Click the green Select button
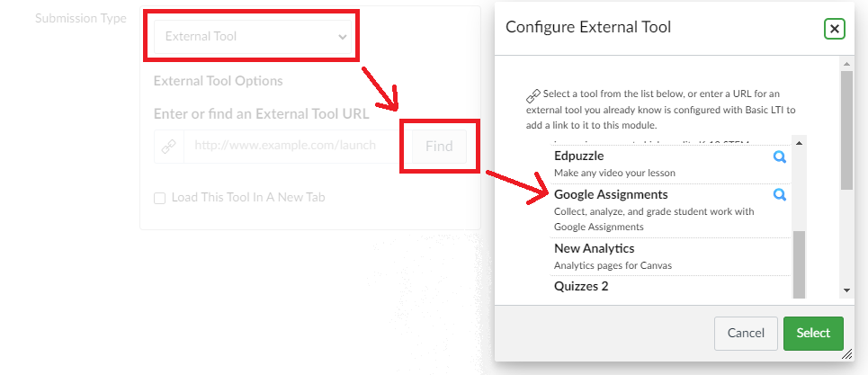Image resolution: width=868 pixels, height=375 pixels. (x=813, y=333)
